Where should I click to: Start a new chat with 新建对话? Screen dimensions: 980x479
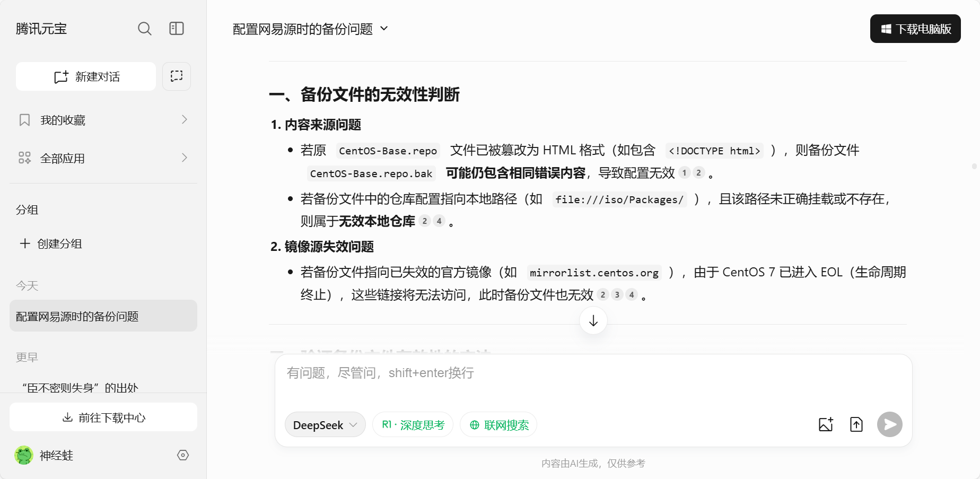coord(86,76)
